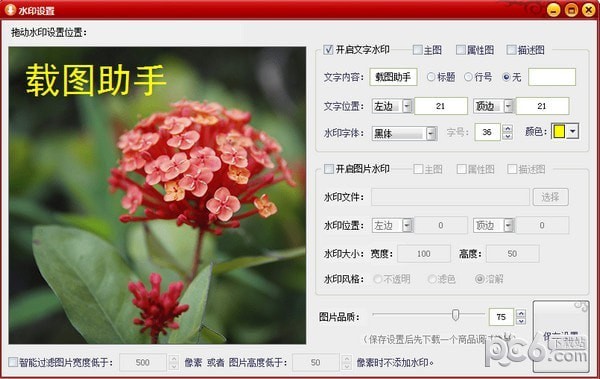Minimize the 水印设置 window
This screenshot has height=379, width=600.
coord(554,10)
